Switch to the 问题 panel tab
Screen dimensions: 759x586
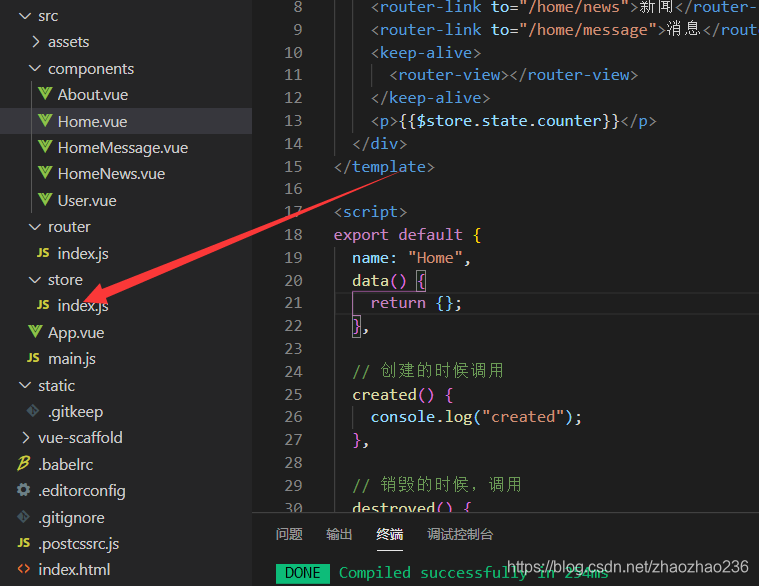tap(289, 534)
